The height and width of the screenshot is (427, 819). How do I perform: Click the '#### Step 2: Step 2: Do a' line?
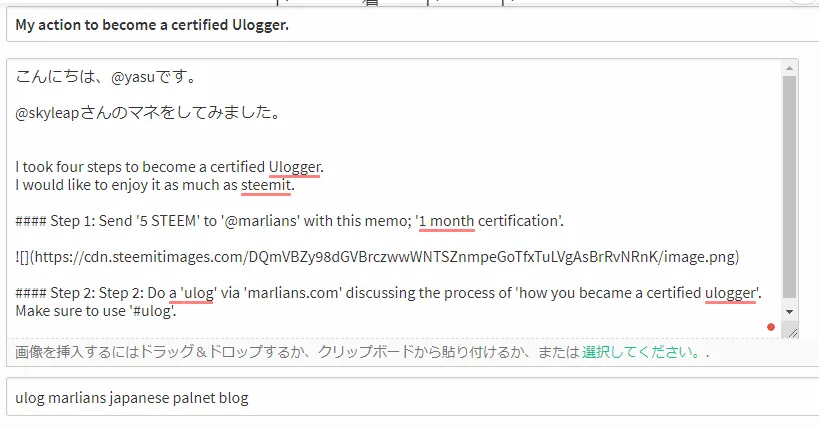(388, 293)
